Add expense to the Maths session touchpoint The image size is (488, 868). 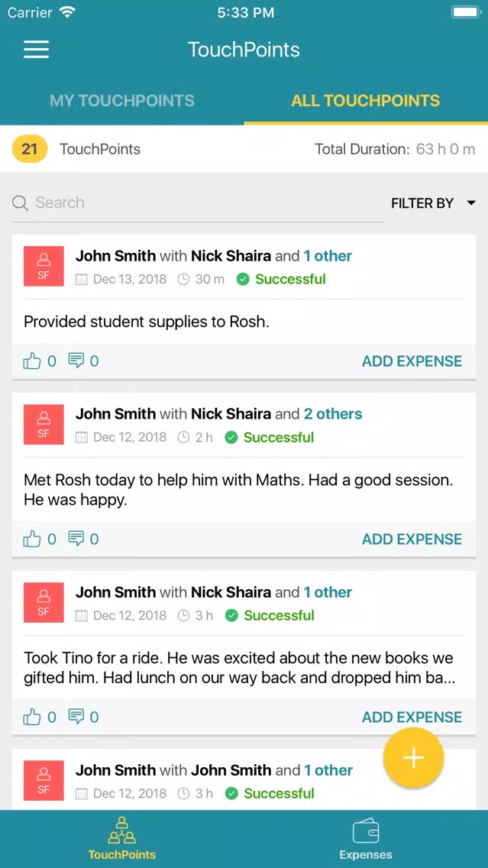[412, 539]
